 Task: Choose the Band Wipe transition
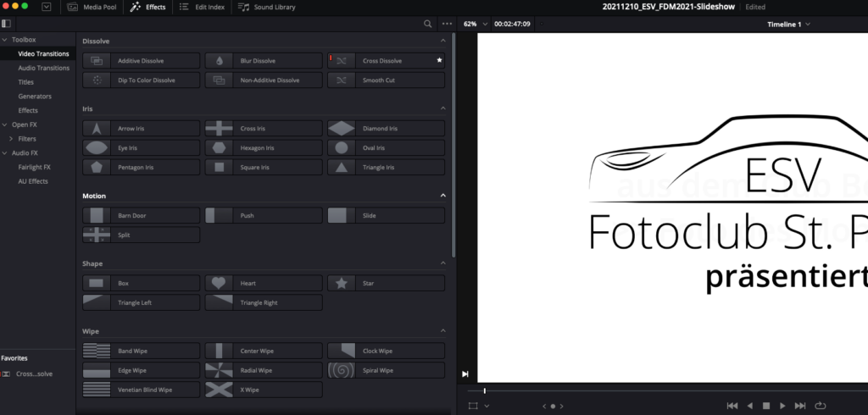click(142, 351)
